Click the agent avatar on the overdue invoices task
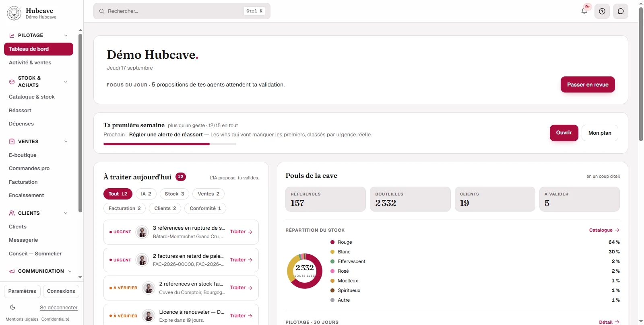This screenshot has height=325, width=644. click(142, 260)
